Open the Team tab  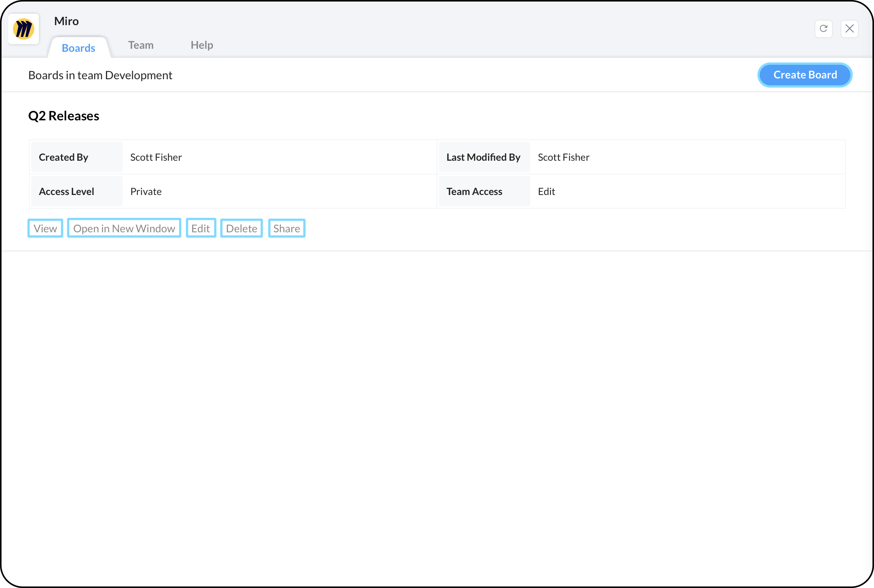(141, 45)
